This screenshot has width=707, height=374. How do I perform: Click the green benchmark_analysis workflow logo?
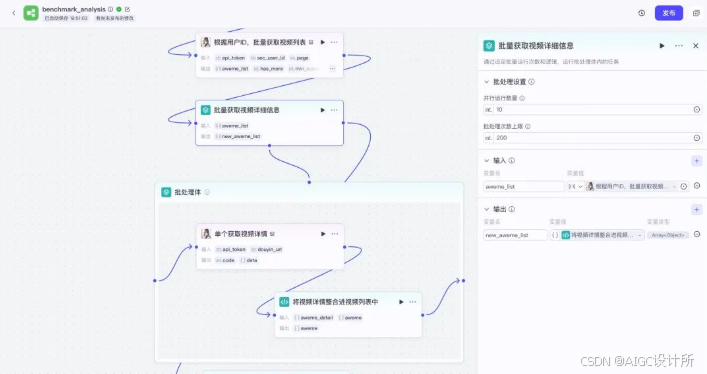click(31, 13)
